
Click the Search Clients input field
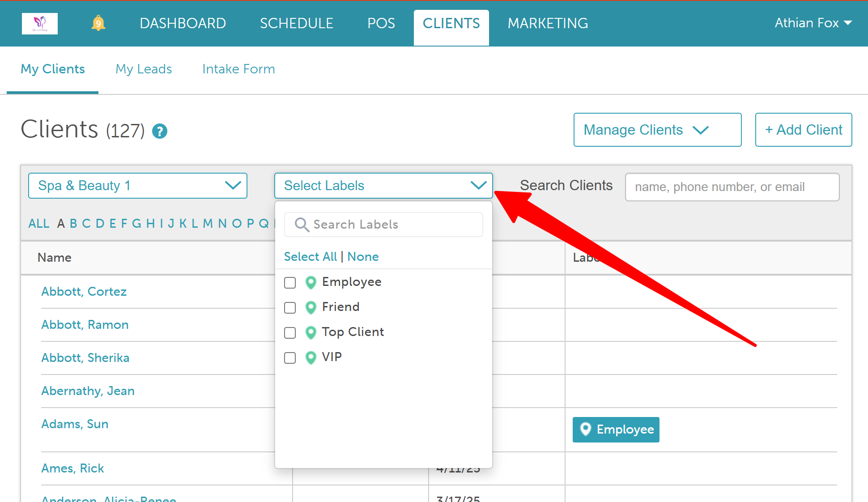[x=732, y=187]
